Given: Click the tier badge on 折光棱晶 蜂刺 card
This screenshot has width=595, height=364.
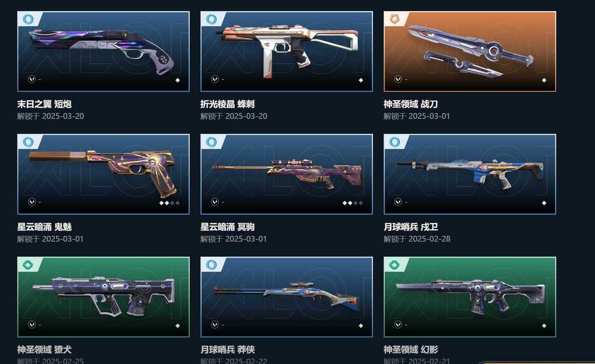Looking at the screenshot, I should pyautogui.click(x=212, y=19).
